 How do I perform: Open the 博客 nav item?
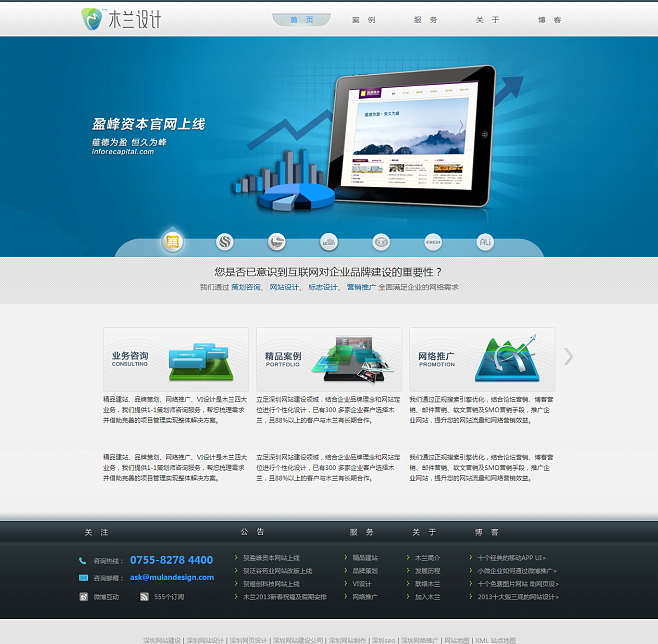click(x=550, y=20)
